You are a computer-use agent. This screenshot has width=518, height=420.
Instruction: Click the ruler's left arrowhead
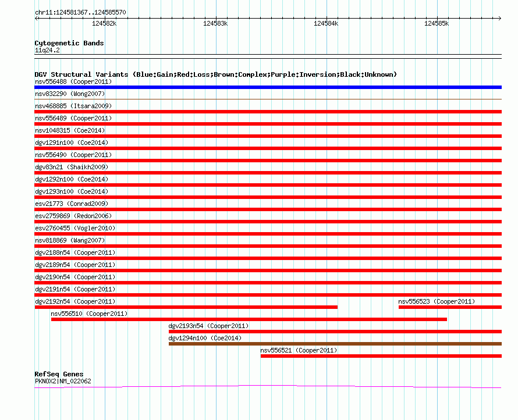37,18
